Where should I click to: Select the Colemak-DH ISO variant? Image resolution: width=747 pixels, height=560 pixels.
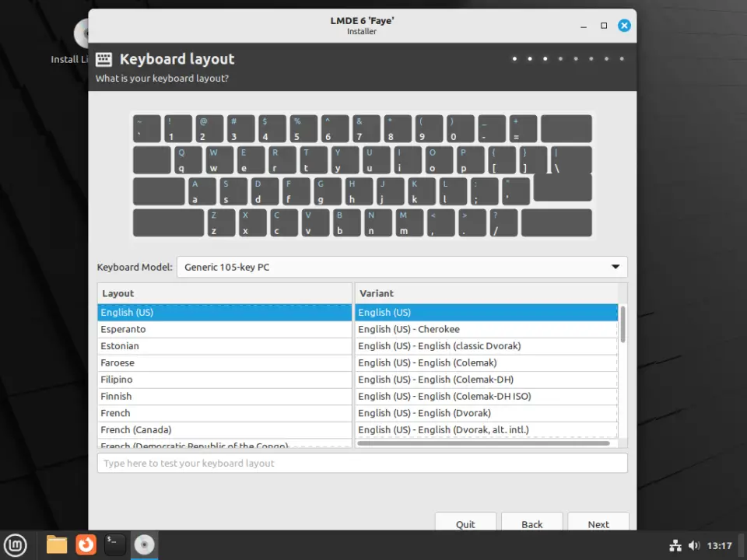click(486, 396)
